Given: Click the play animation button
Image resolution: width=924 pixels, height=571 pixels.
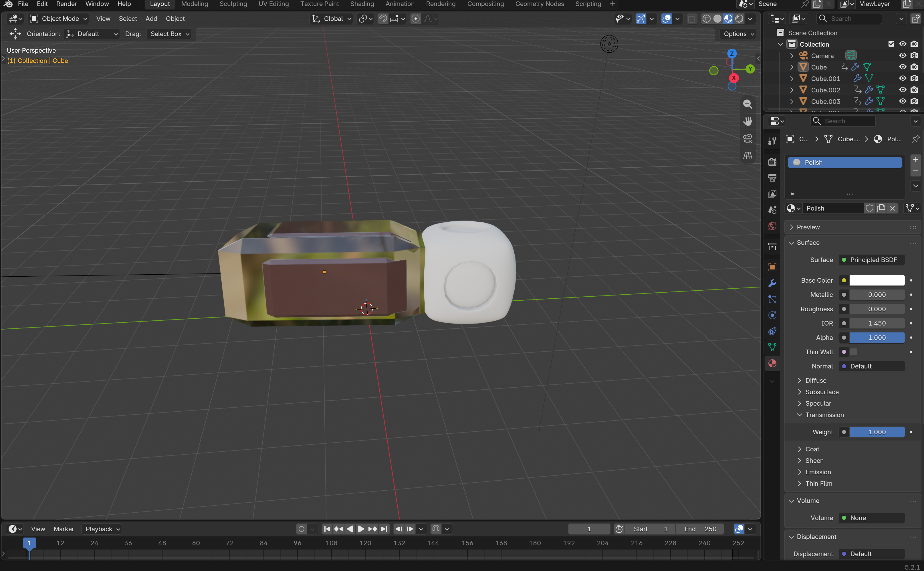Looking at the screenshot, I should 361,529.
